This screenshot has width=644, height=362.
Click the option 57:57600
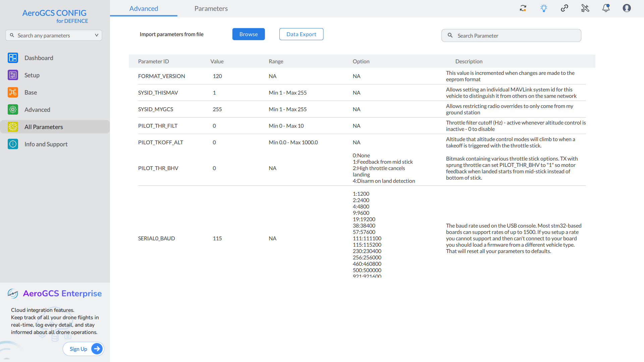click(x=364, y=232)
